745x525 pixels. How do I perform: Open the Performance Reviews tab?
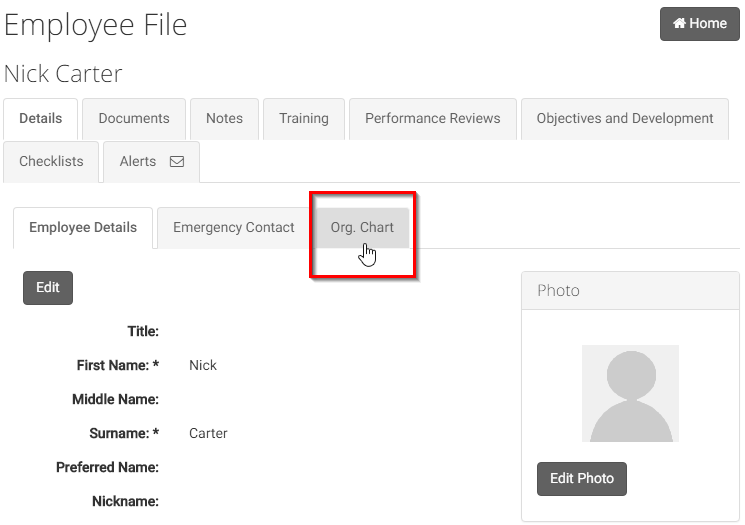432,118
